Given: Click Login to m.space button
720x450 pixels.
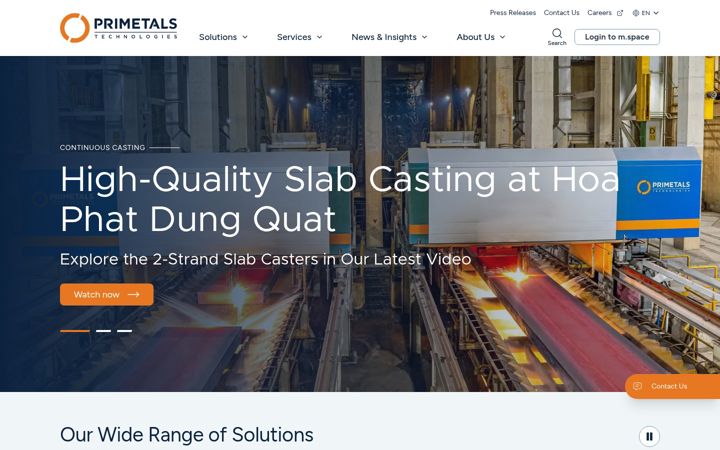Looking at the screenshot, I should coord(617,37).
